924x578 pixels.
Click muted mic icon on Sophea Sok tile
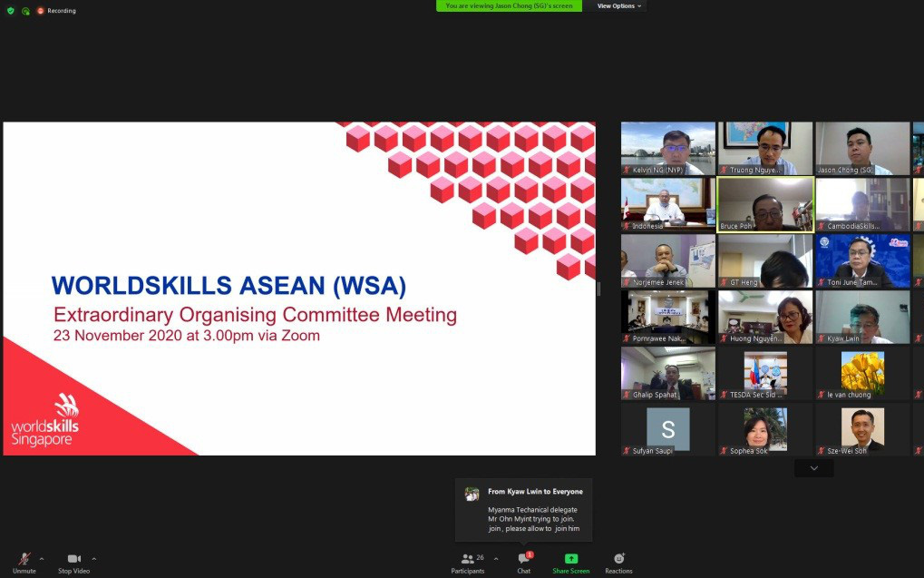pyautogui.click(x=724, y=451)
